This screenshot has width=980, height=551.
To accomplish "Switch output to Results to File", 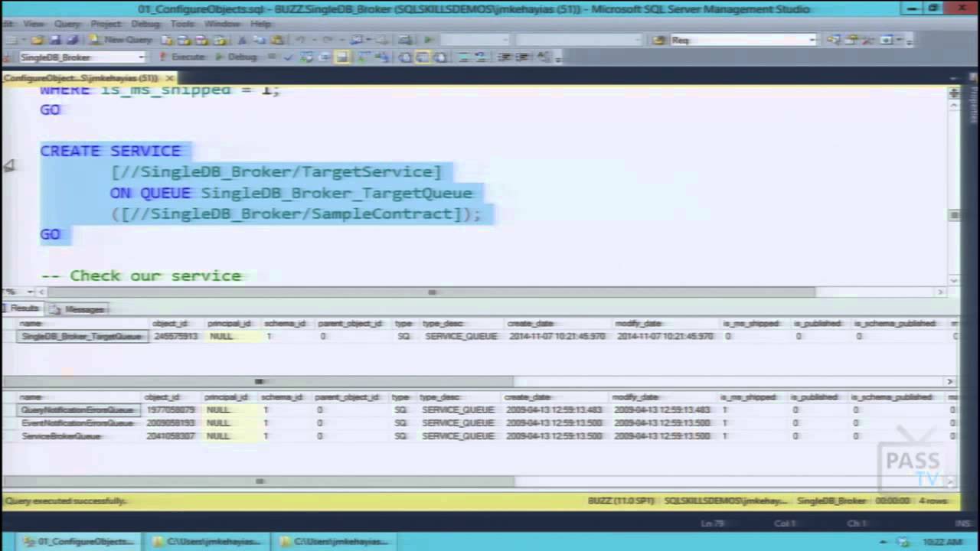I will pyautogui.click(x=440, y=57).
